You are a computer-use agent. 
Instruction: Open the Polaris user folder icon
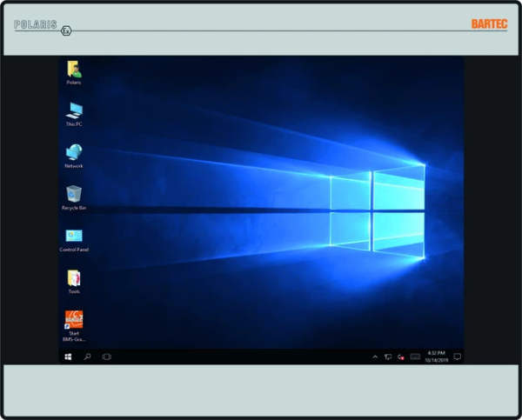74,69
